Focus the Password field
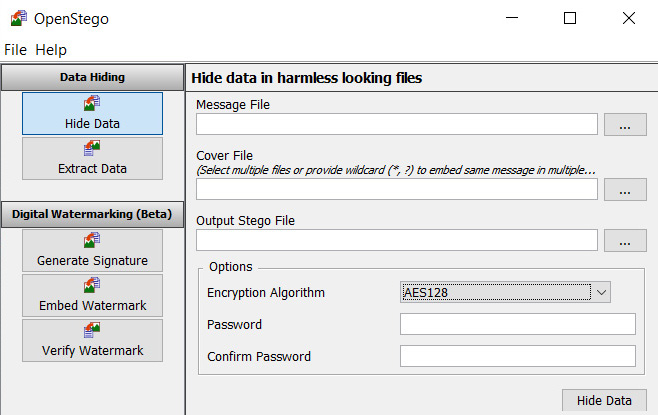Viewport: 658px width, 415px height. (x=517, y=324)
